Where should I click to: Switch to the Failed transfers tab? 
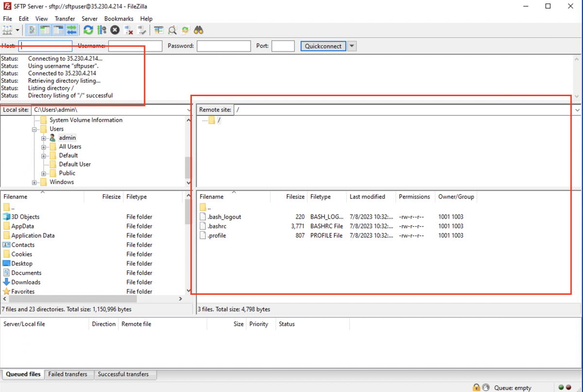(x=69, y=375)
